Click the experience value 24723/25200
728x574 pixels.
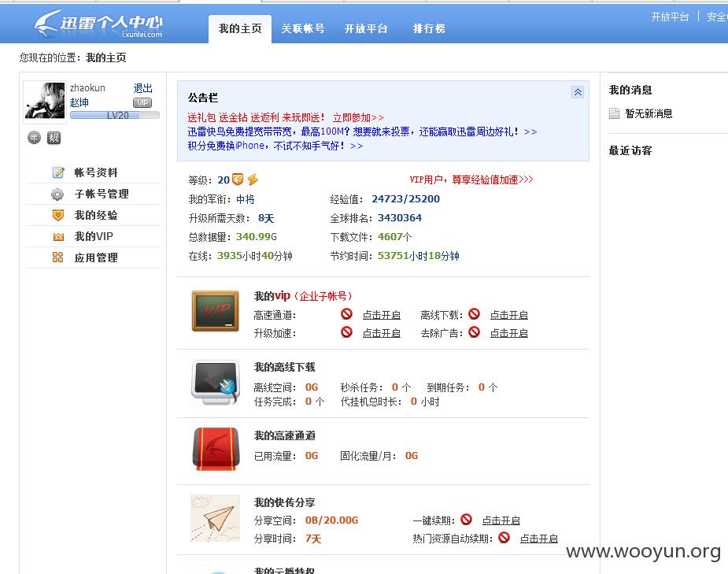[406, 199]
